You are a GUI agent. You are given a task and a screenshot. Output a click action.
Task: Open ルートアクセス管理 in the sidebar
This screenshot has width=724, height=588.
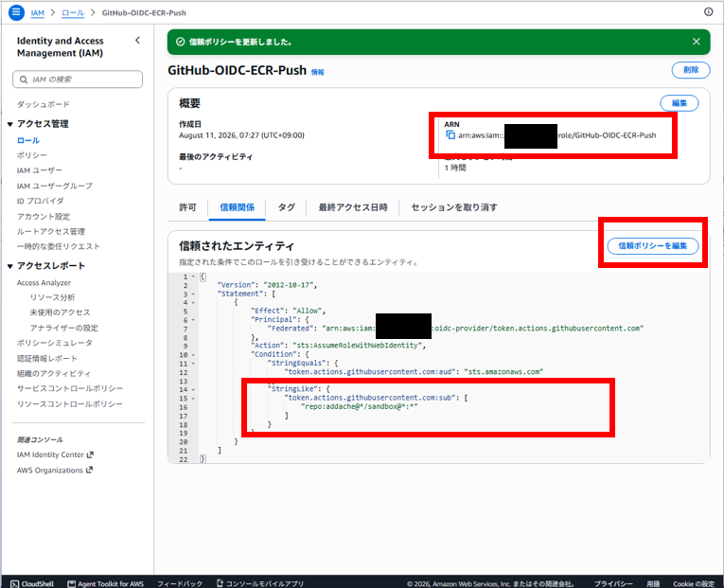[51, 231]
